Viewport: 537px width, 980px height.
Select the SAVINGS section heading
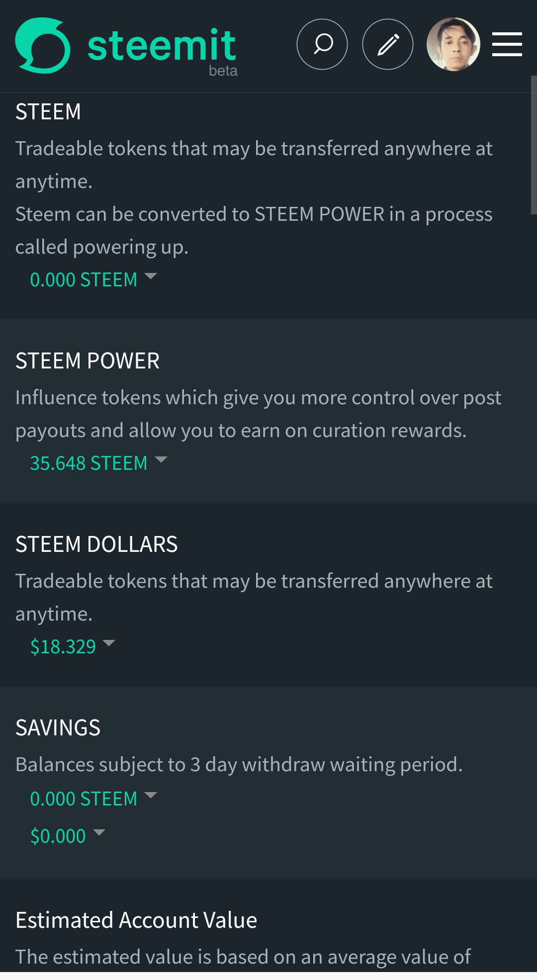click(x=58, y=728)
